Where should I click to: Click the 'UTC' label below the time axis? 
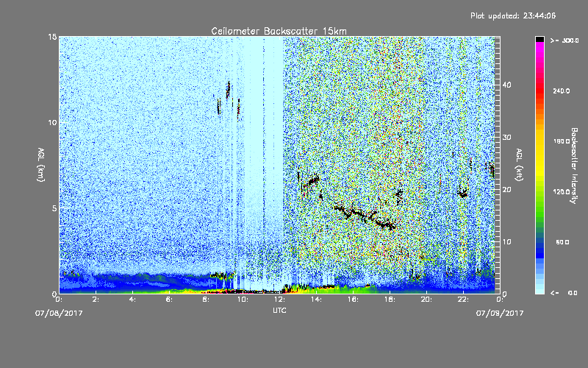pyautogui.click(x=279, y=310)
